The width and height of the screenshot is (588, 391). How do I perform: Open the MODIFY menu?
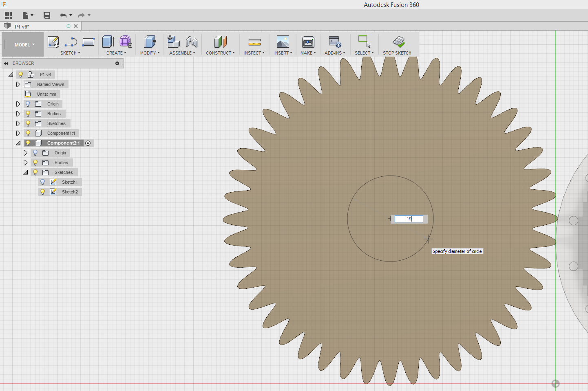pos(150,53)
